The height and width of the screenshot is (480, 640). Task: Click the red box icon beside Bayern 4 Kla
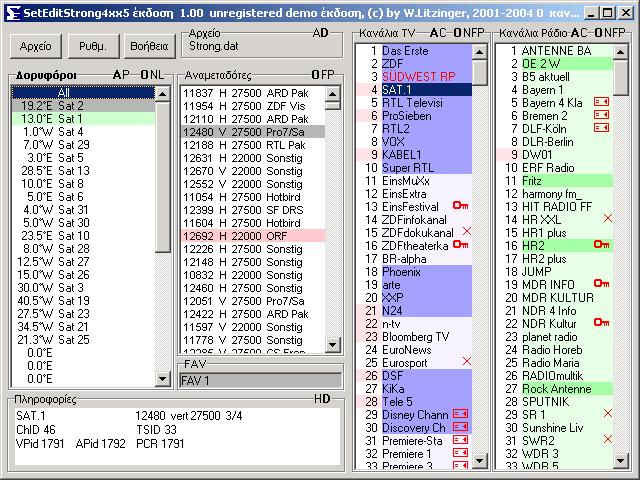(x=601, y=102)
